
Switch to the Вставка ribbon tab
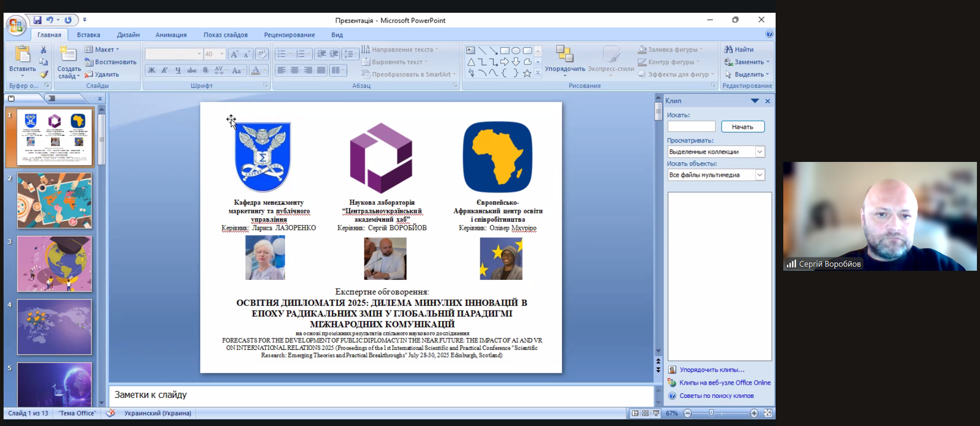tap(88, 35)
